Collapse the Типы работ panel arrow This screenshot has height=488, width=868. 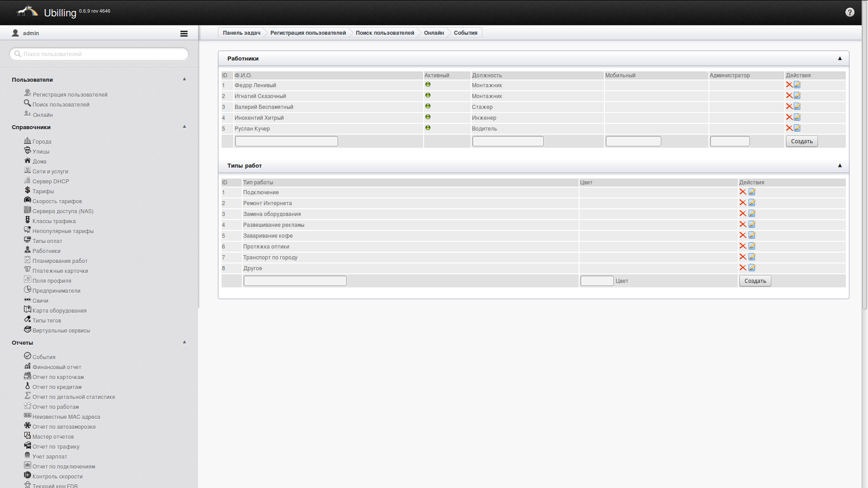(x=840, y=165)
